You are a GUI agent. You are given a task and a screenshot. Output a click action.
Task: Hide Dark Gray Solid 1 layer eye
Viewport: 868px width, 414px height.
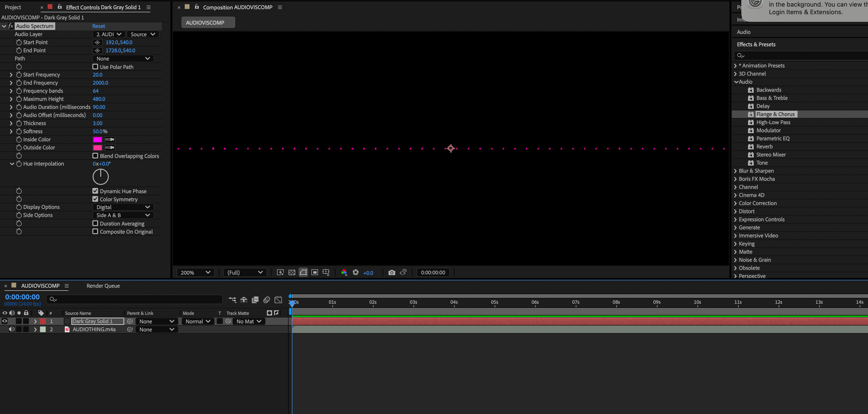point(5,322)
